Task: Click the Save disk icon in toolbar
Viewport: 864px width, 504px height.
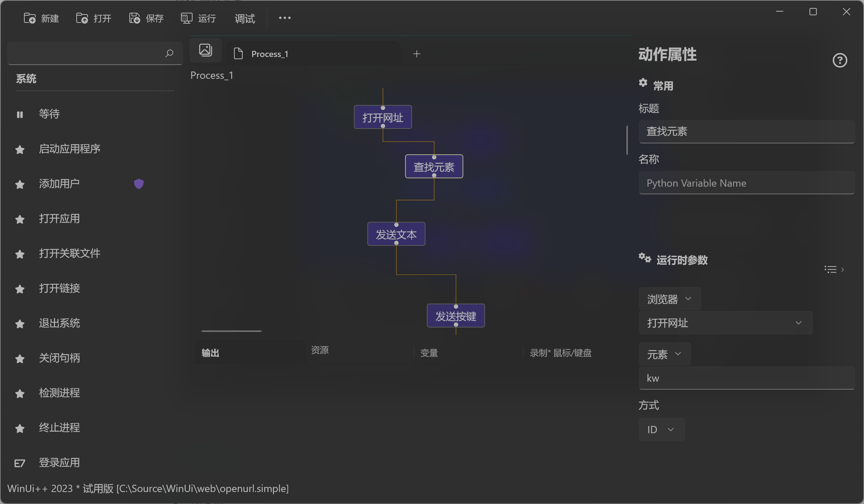Action: click(x=134, y=18)
